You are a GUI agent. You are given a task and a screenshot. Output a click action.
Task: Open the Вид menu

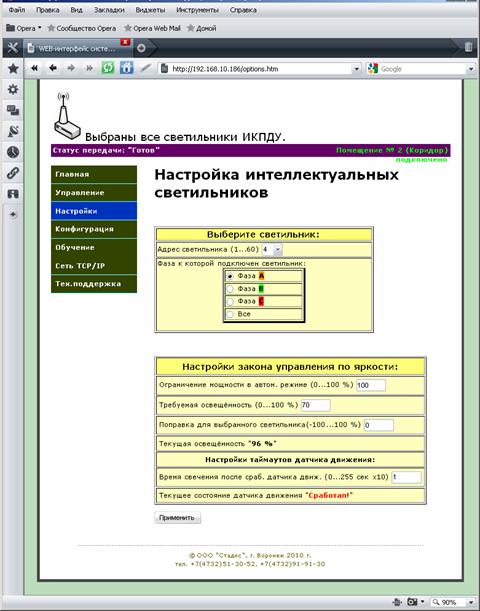click(76, 10)
